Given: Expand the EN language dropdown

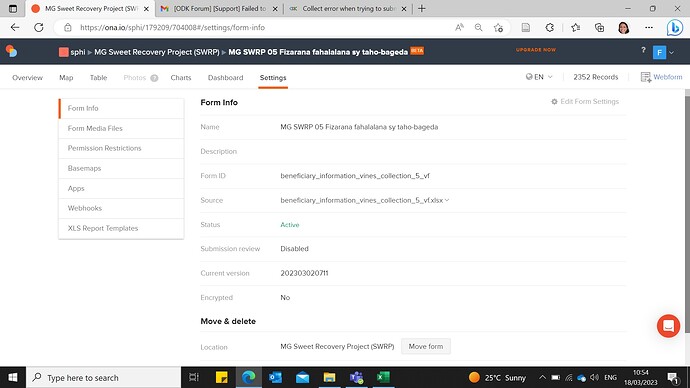Looking at the screenshot, I should [539, 77].
